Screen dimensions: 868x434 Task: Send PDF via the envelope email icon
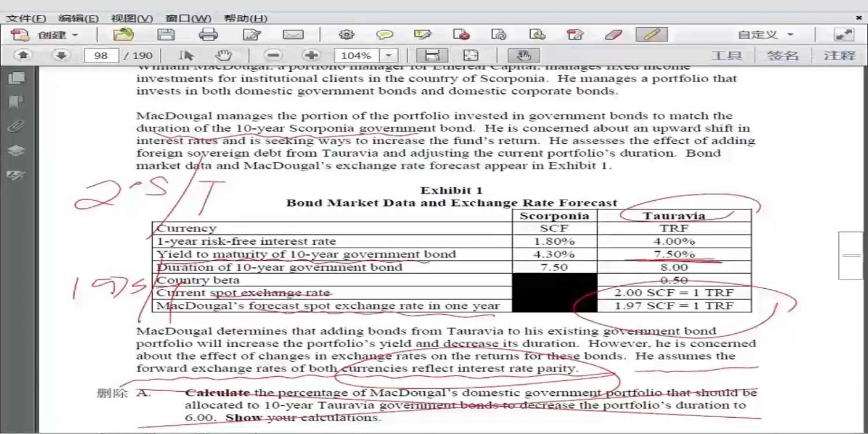click(x=293, y=35)
